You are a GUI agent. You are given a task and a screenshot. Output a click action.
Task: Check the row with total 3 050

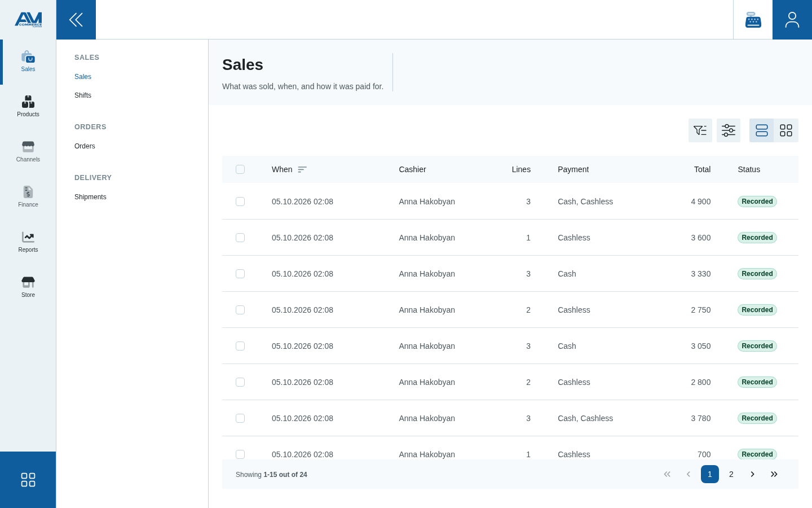pyautogui.click(x=240, y=346)
